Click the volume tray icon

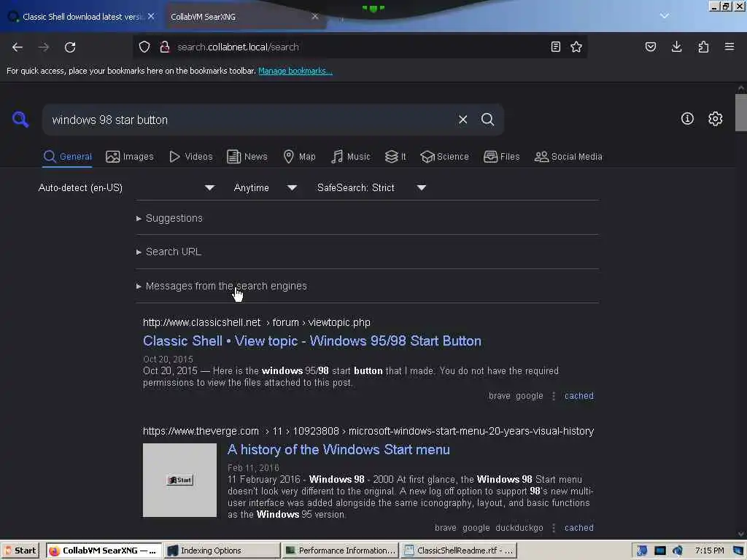point(677,551)
